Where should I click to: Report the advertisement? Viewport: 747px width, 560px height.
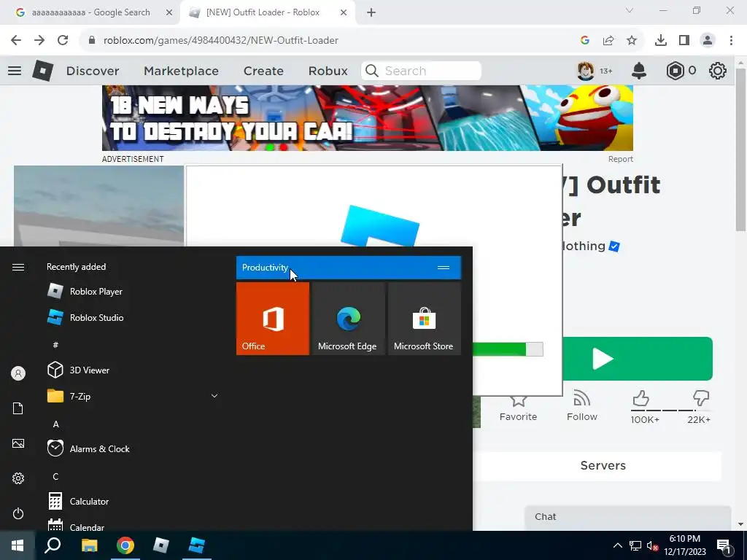point(620,159)
